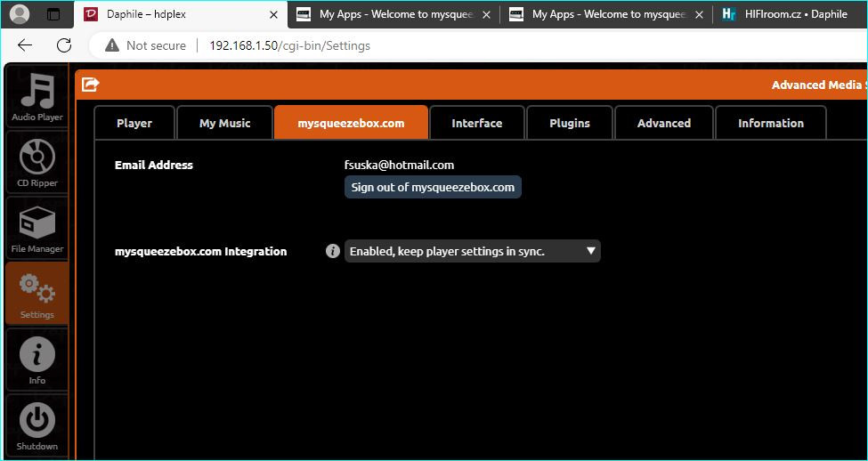This screenshot has height=461, width=868.
Task: Open the CD Ripper tool
Action: (37, 162)
